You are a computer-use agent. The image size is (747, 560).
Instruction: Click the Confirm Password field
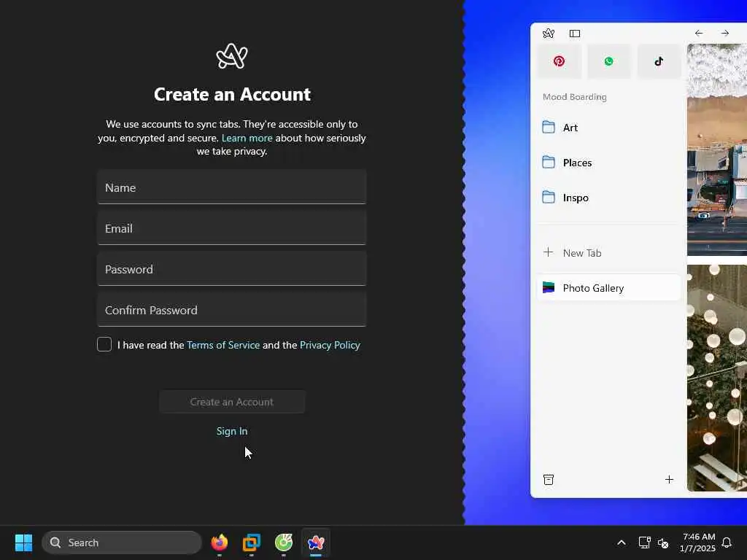(231, 310)
